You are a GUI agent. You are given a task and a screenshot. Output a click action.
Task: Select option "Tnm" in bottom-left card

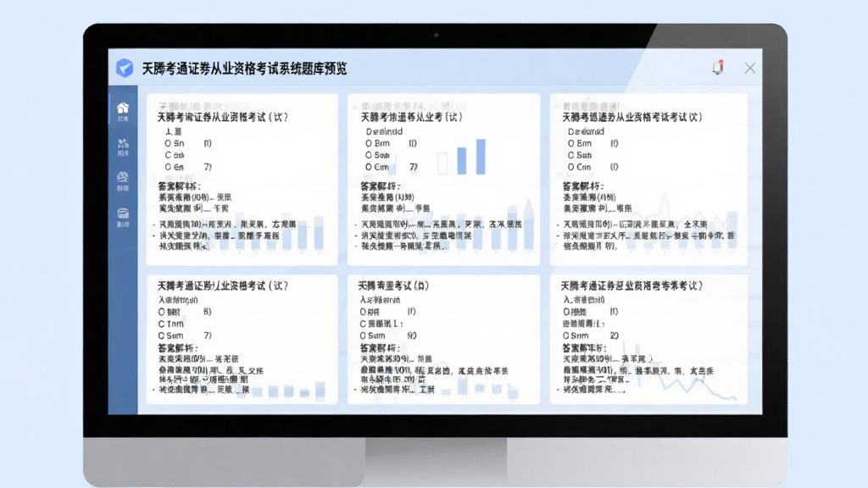(x=170, y=324)
